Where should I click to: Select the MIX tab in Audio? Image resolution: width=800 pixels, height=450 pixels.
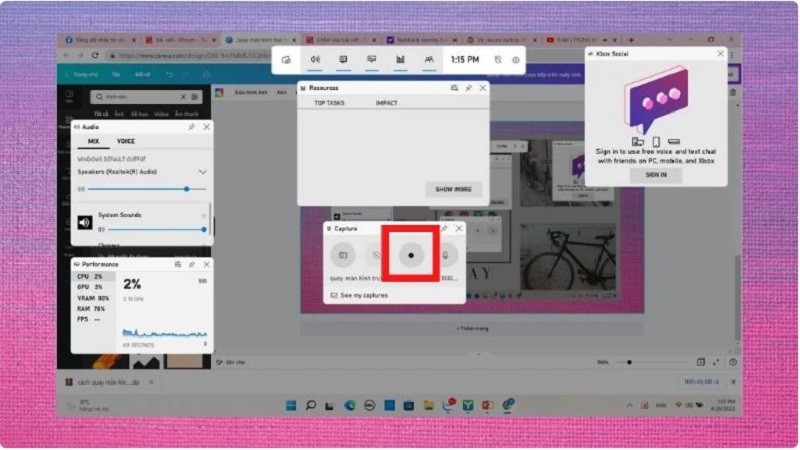point(93,142)
